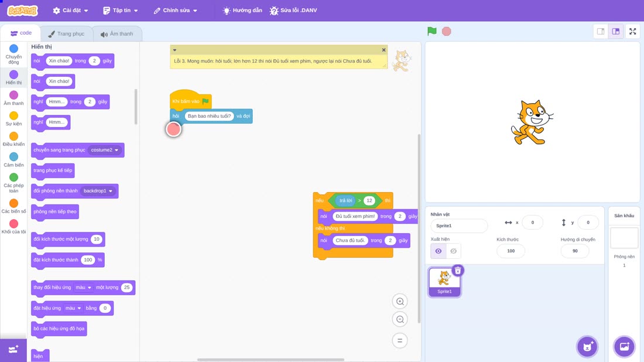Select the Điều khiển block category
Image resolution: width=644 pixels, height=362 pixels.
[x=13, y=139]
